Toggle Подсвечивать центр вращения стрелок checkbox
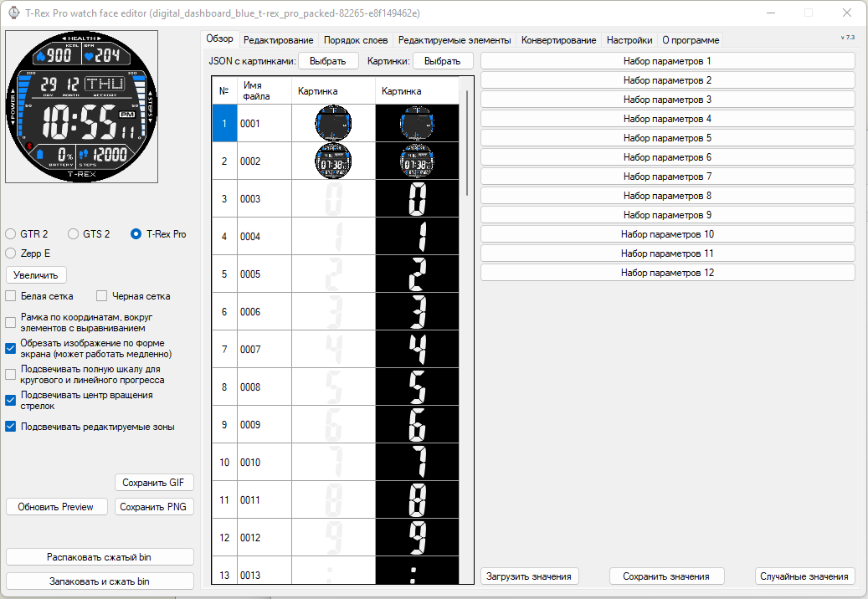 [11, 400]
